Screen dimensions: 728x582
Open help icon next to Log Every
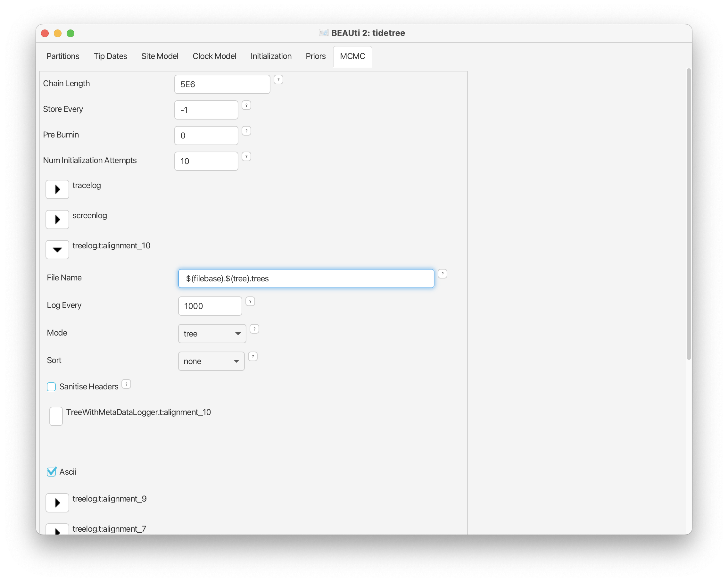(x=250, y=302)
